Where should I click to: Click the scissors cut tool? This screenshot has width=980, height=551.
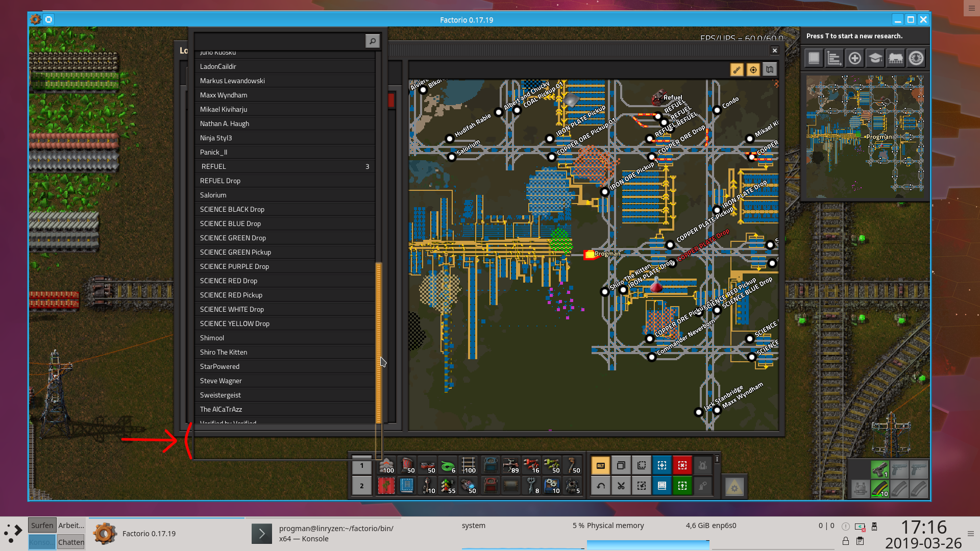[x=621, y=486]
